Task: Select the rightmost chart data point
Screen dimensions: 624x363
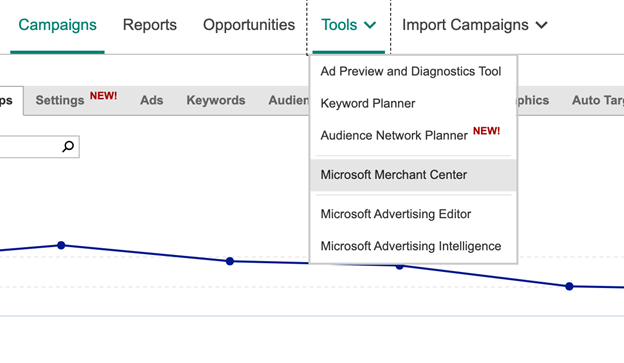Action: [x=569, y=286]
